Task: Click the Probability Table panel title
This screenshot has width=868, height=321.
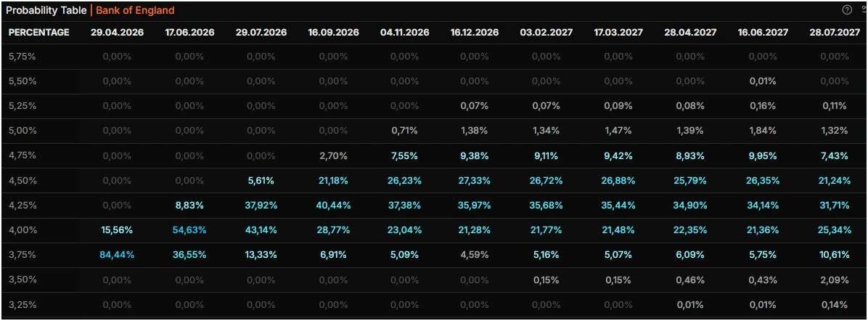Action: coord(46,11)
